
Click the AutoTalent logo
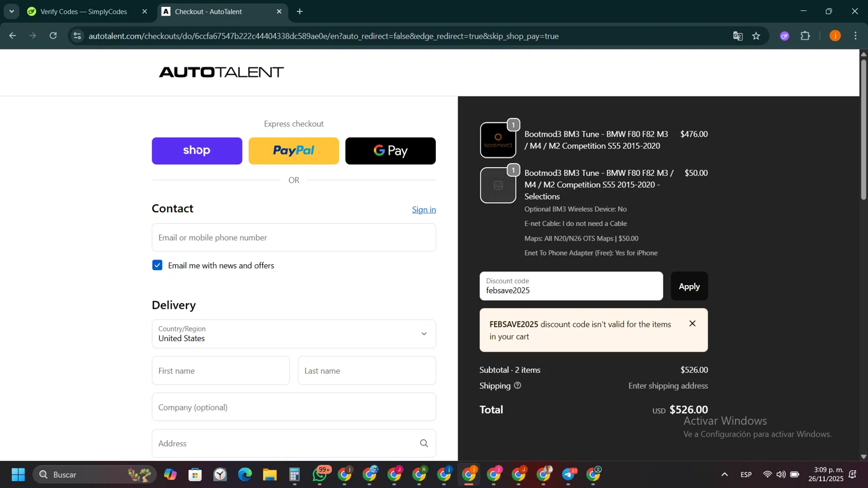click(221, 72)
